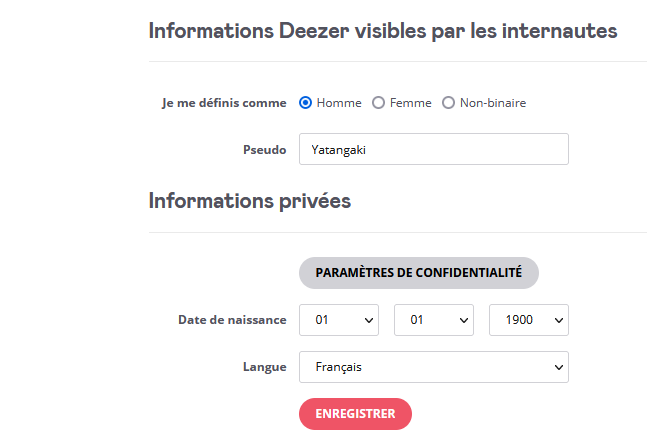Pick the Non-binaire radio option
Image resolution: width=647 pixels, height=446 pixels.
pyautogui.click(x=448, y=102)
